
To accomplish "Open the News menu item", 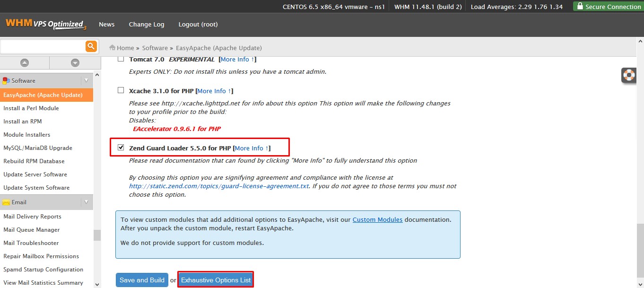I will point(107,25).
